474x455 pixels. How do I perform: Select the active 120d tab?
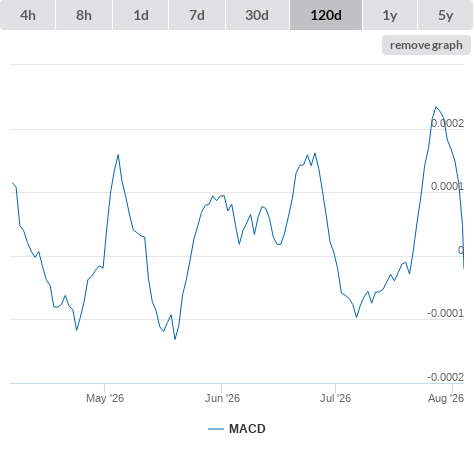tap(326, 15)
